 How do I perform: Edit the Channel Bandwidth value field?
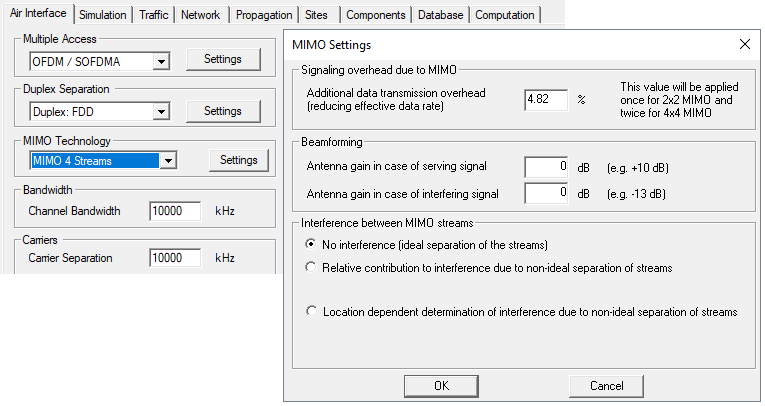pos(175,211)
